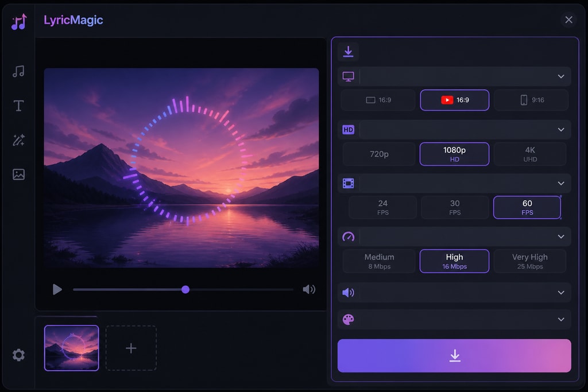Screen dimensions: 588x392
Task: Collapse the frame rate section chevron
Action: 561,183
